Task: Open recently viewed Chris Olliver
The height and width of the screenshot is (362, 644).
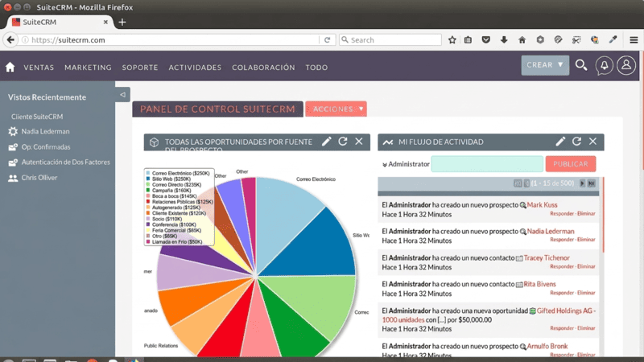Action: coord(39,178)
